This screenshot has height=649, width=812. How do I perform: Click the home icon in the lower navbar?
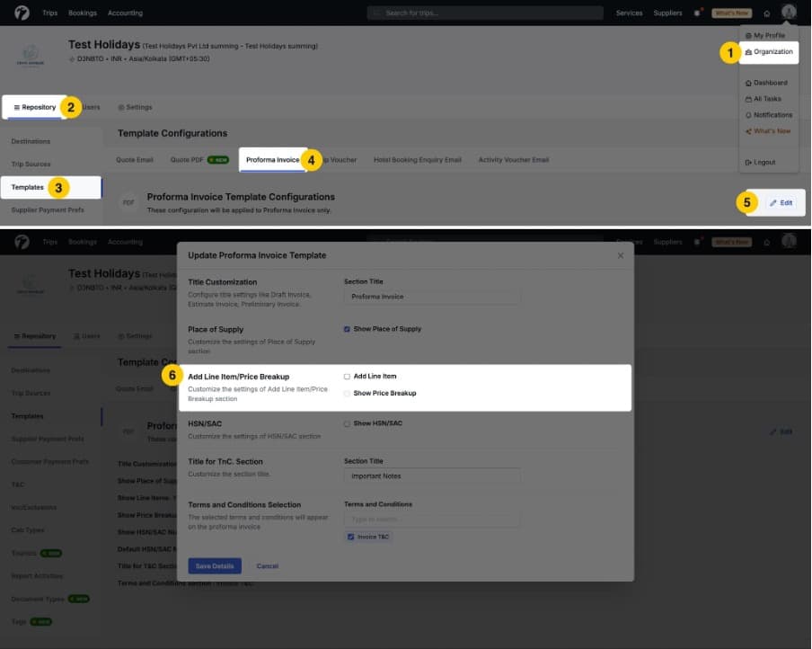pos(766,243)
